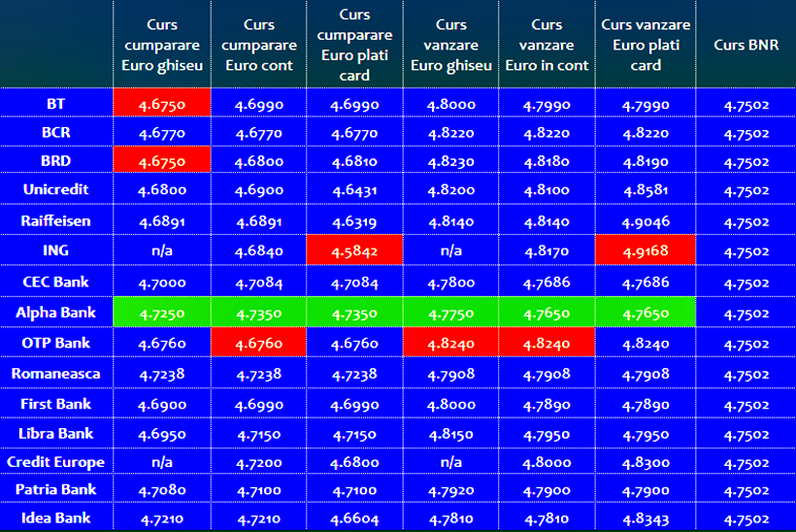Select the 'Curs vanzare Euro ghiseu' header

[450, 46]
